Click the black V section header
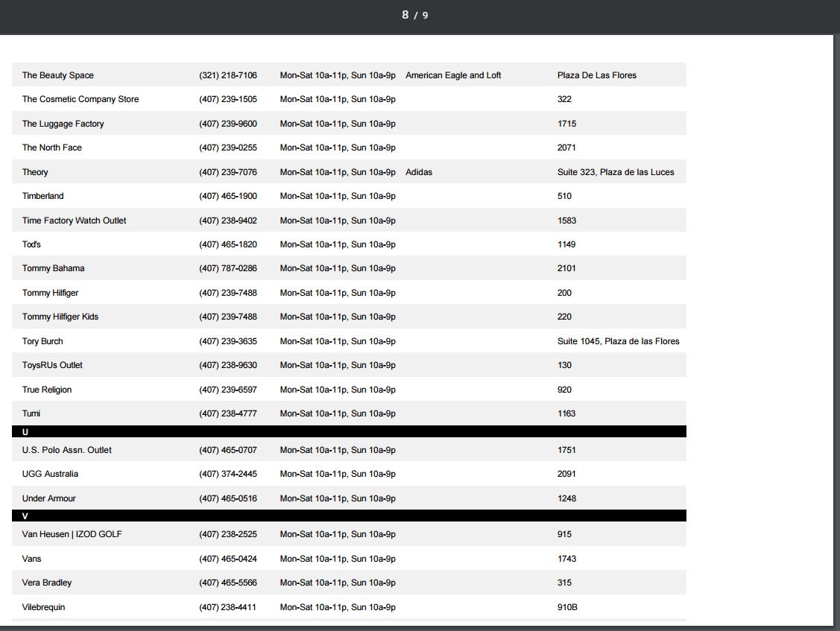Viewport: 840px width, 631px height. click(349, 516)
